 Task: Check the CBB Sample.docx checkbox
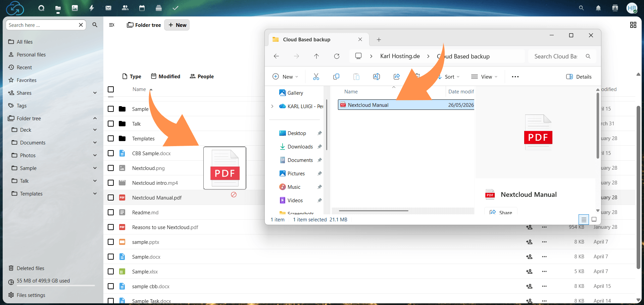[x=111, y=153]
